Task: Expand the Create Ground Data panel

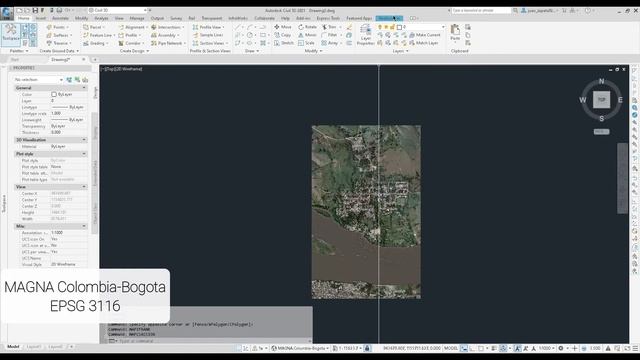Action: 59,51
